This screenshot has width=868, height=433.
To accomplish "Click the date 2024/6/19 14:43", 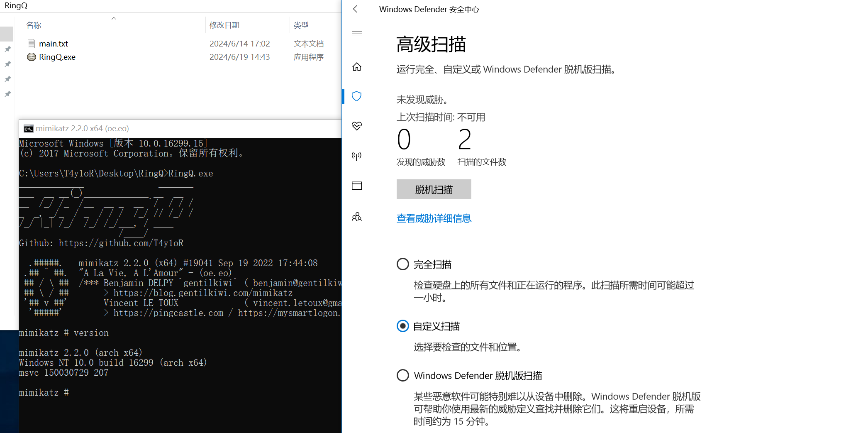I will click(x=240, y=57).
